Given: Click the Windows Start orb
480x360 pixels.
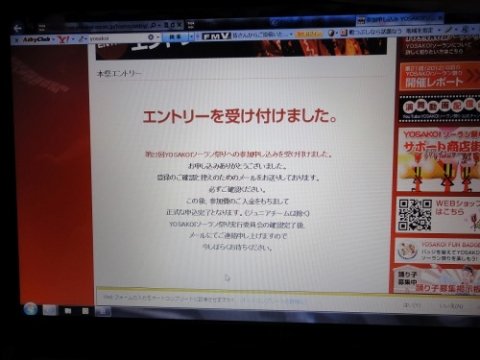Looking at the screenshot, I should click(x=30, y=309).
